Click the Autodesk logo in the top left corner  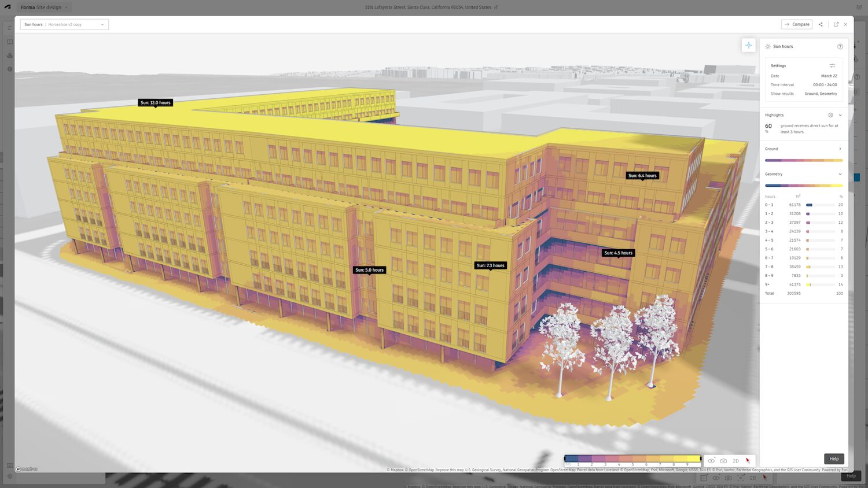click(7, 7)
